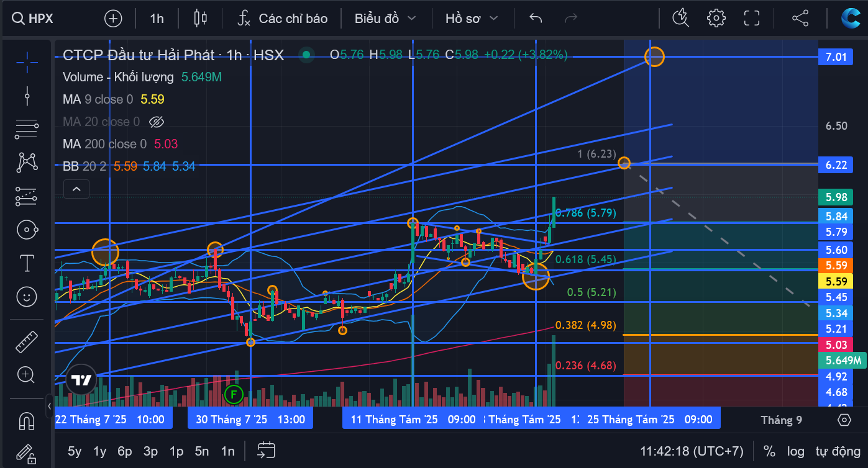Viewport: 868px width, 468px height.
Task: Select the MA 200 close legend
Action: (x=104, y=144)
